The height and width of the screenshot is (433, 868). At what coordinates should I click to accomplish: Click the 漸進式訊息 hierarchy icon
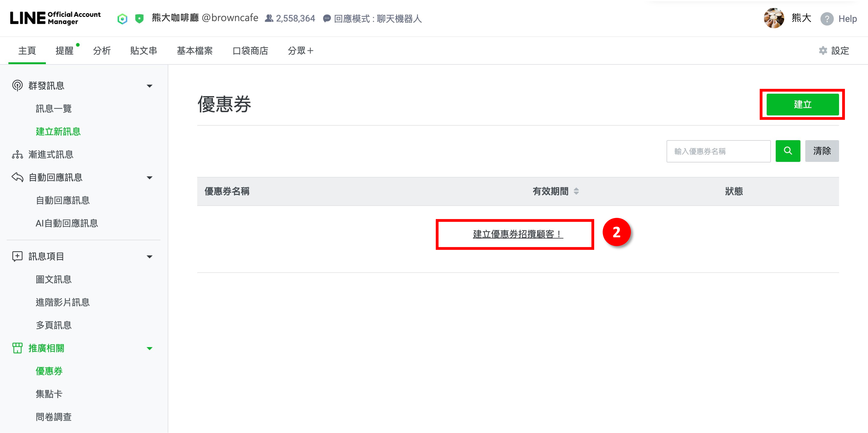(17, 155)
